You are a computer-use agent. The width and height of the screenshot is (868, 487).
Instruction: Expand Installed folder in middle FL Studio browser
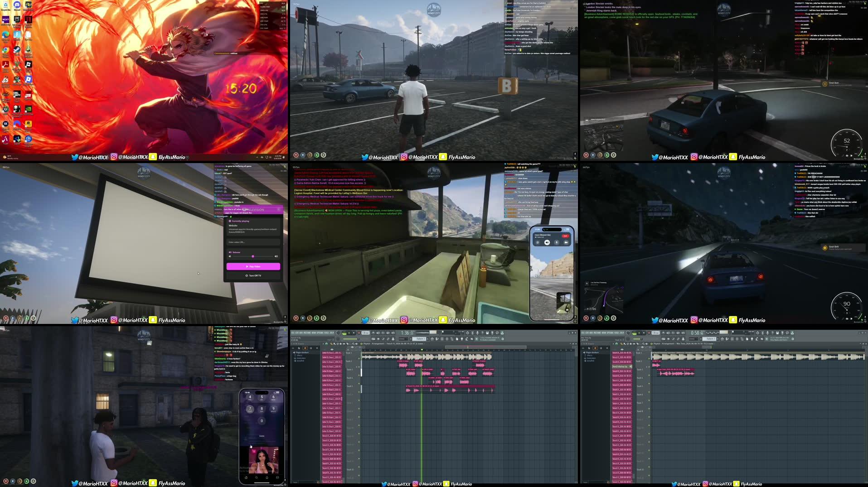click(300, 361)
